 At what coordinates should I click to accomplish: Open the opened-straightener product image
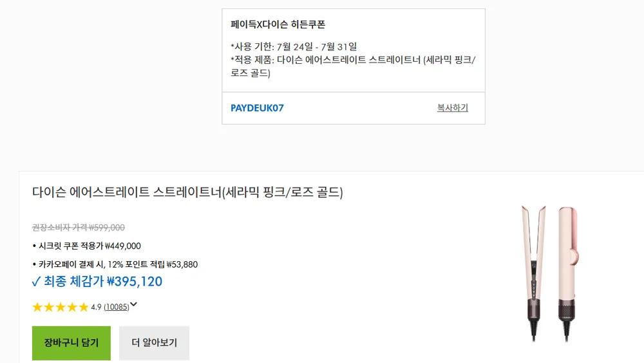point(534,273)
